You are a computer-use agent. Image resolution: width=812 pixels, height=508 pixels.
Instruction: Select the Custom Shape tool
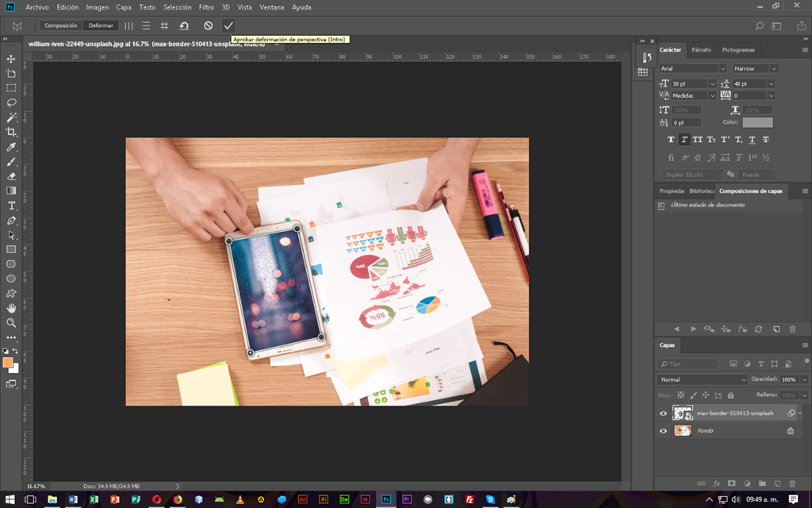click(11, 293)
